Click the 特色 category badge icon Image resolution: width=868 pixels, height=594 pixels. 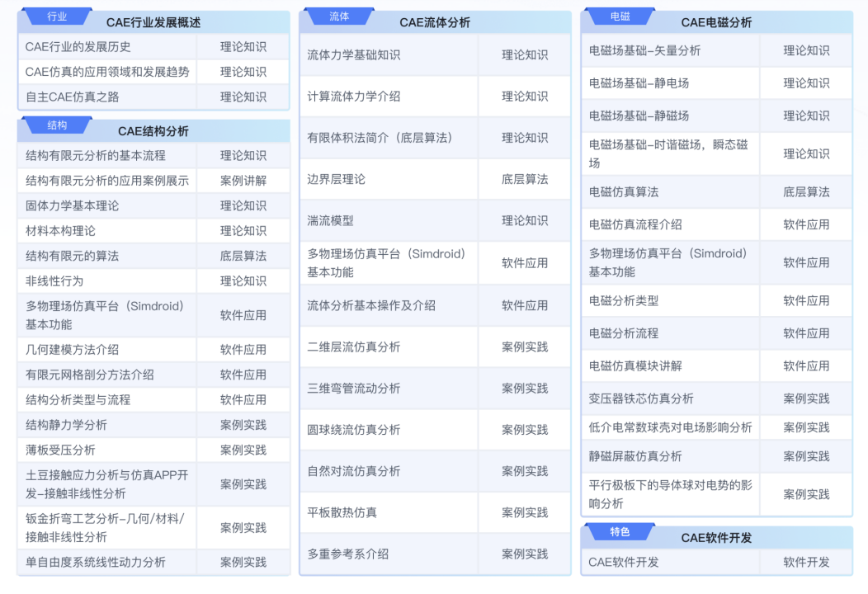pyautogui.click(x=620, y=531)
